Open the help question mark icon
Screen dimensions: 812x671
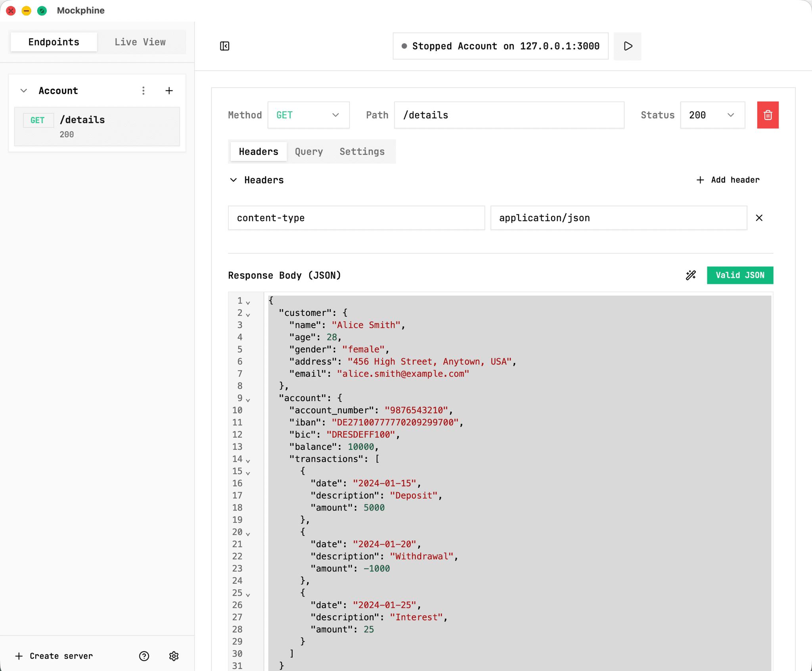click(x=144, y=656)
